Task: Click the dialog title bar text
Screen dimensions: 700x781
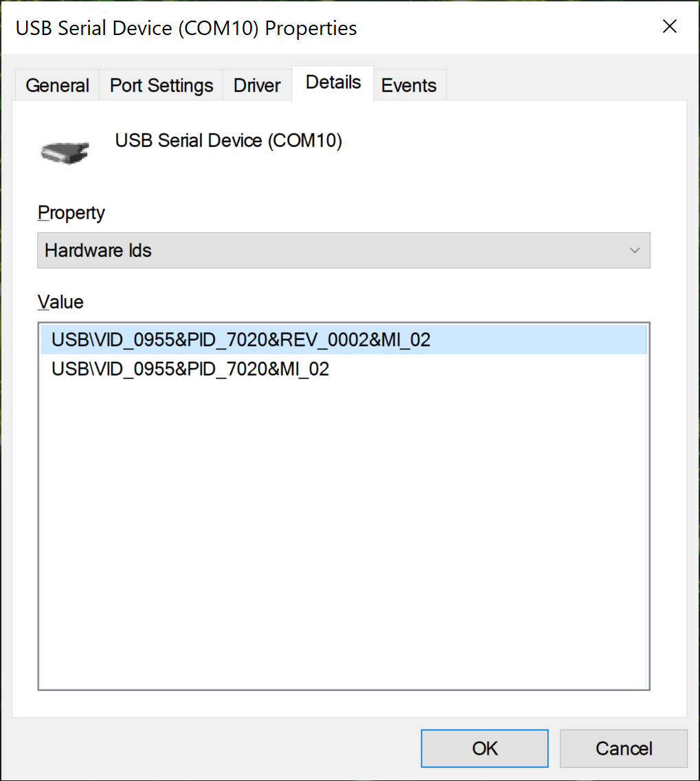Action: [186, 28]
